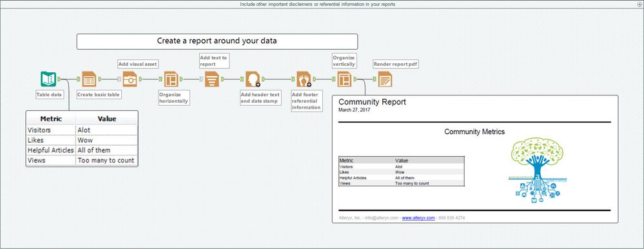Screen dimensions: 644x249
Task: Select the header text and date stamp tool
Action: [x=253, y=79]
